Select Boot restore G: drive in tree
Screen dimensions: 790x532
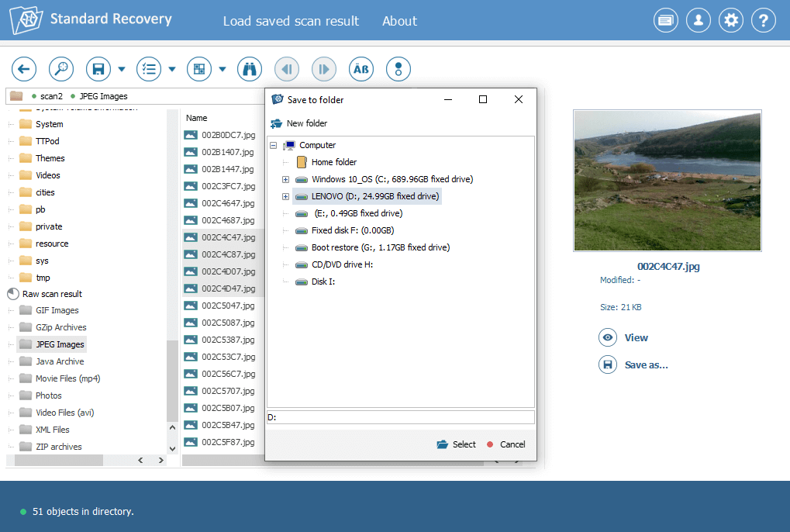380,247
